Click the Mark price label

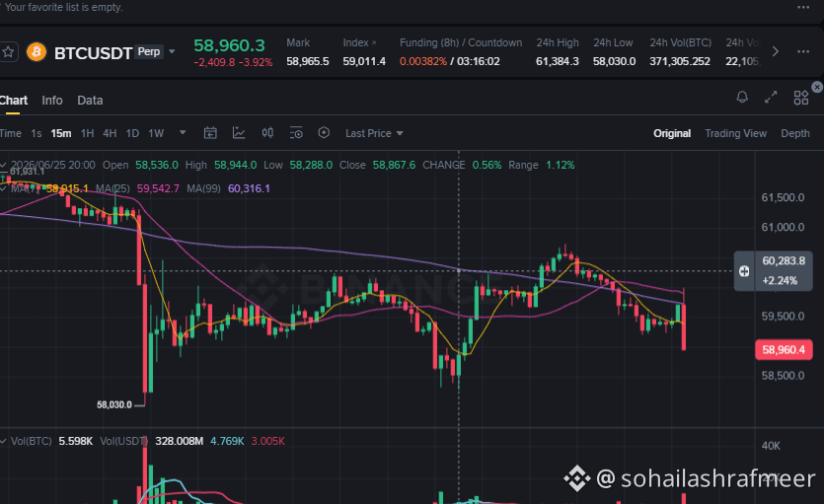(x=298, y=42)
